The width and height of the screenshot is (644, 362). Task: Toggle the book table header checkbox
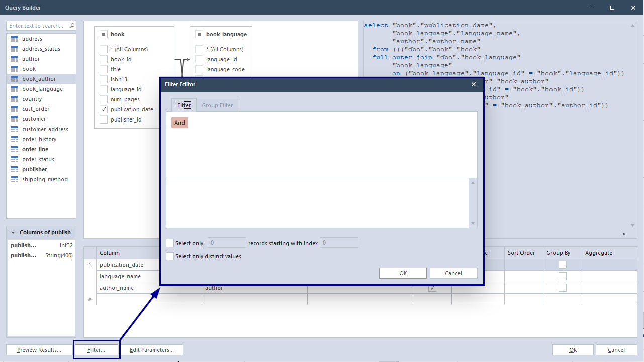104,34
